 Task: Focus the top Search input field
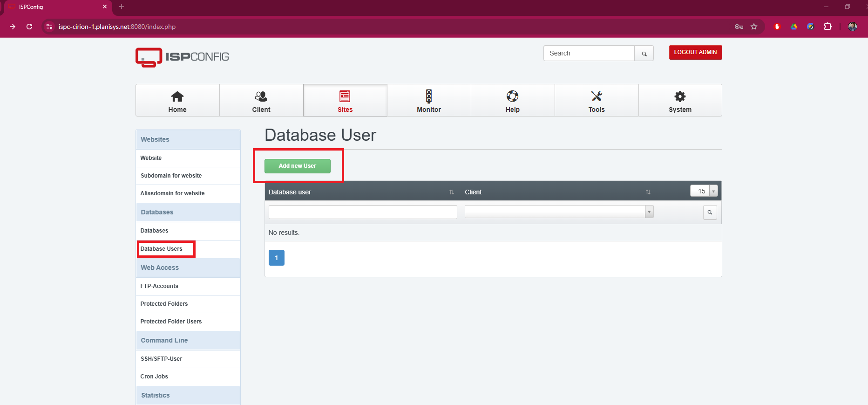[x=589, y=53]
